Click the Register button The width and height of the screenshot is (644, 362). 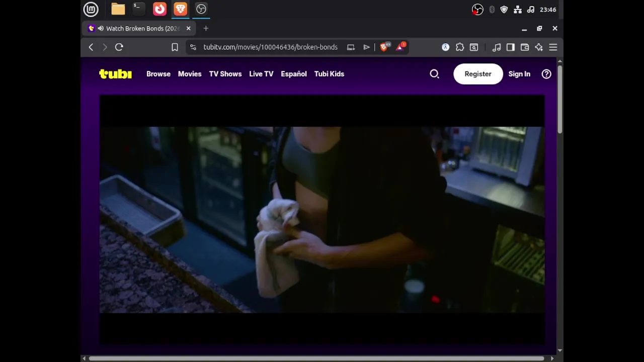pos(478,74)
